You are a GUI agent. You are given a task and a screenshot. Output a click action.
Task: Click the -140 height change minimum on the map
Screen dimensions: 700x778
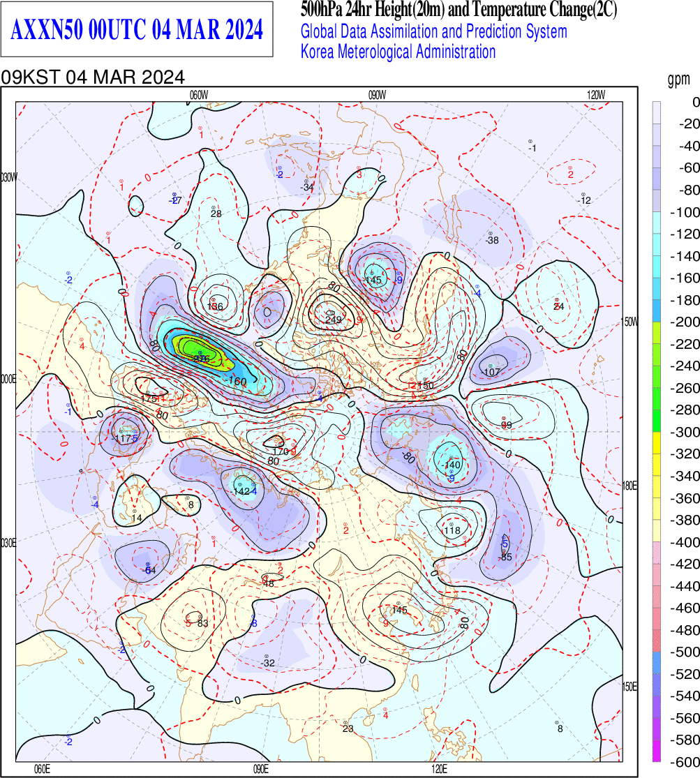[452, 465]
